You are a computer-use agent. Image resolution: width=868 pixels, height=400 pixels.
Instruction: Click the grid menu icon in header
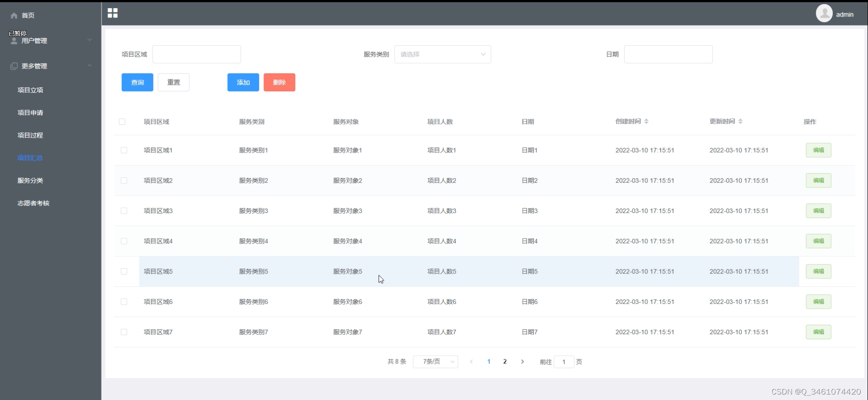[x=113, y=13]
